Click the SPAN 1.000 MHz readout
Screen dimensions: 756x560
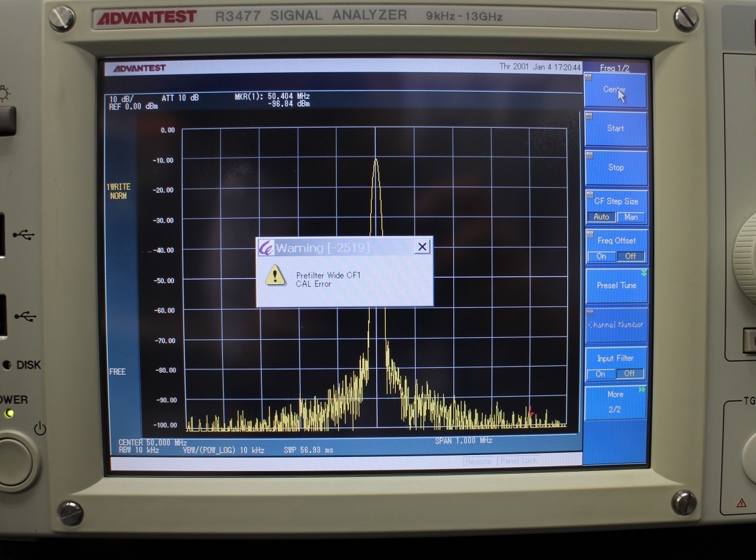click(463, 440)
